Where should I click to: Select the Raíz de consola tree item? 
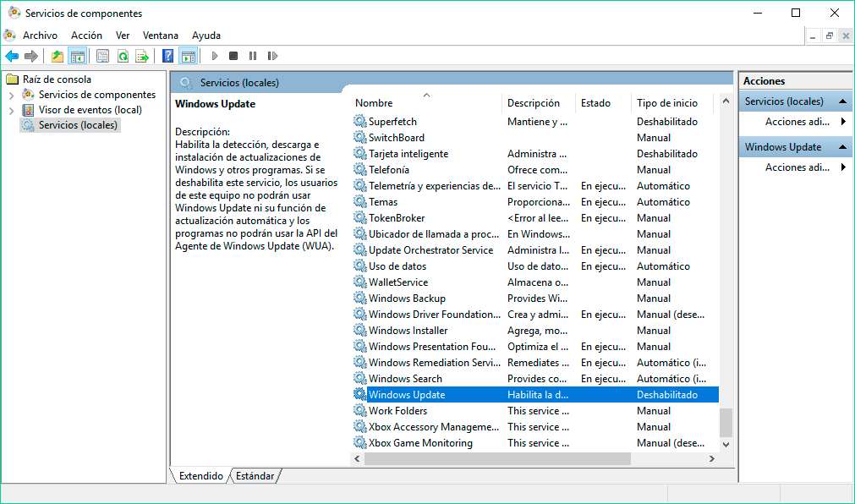(x=57, y=79)
